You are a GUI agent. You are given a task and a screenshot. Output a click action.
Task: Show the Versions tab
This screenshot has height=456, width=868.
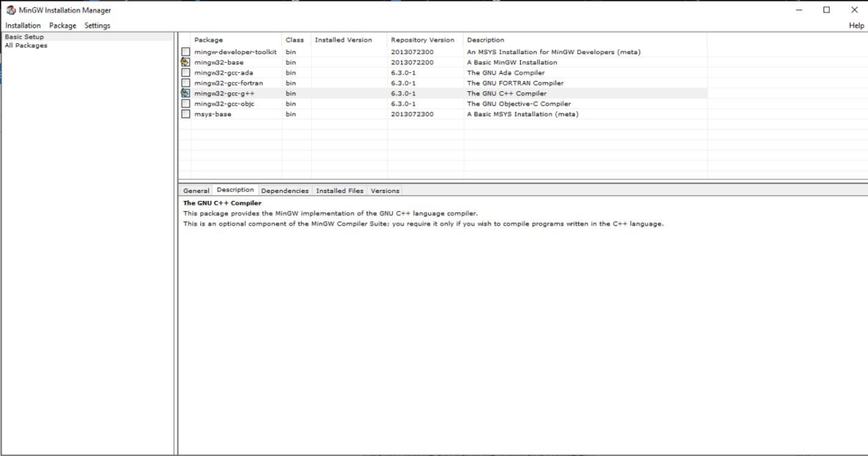pos(385,191)
